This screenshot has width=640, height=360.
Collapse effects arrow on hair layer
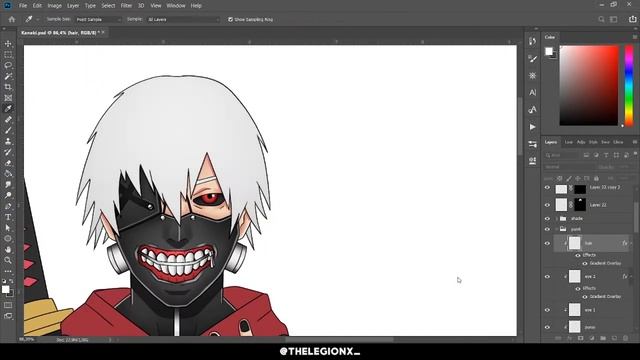631,243
